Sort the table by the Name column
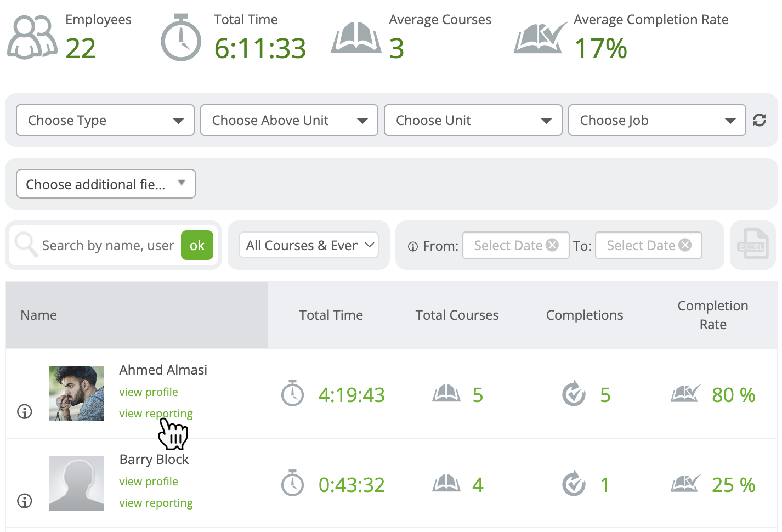 coord(38,315)
